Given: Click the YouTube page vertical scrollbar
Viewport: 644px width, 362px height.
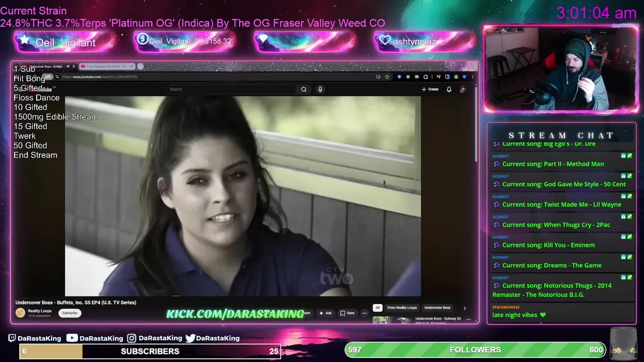Looking at the screenshot, I should coord(476,123).
